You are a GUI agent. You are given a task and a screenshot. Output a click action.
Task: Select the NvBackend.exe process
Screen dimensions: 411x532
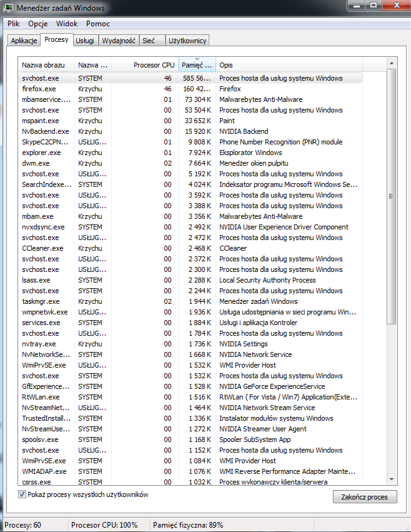tap(191, 131)
